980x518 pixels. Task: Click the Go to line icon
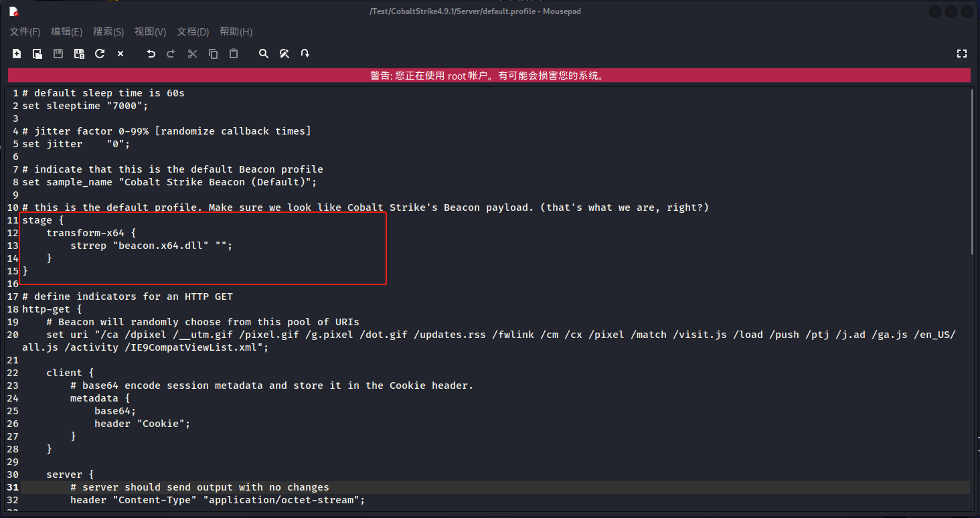coord(305,54)
